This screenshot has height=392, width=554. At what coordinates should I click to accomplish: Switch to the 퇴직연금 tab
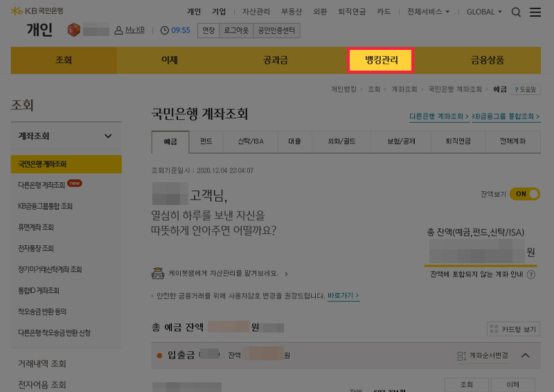[x=458, y=141]
